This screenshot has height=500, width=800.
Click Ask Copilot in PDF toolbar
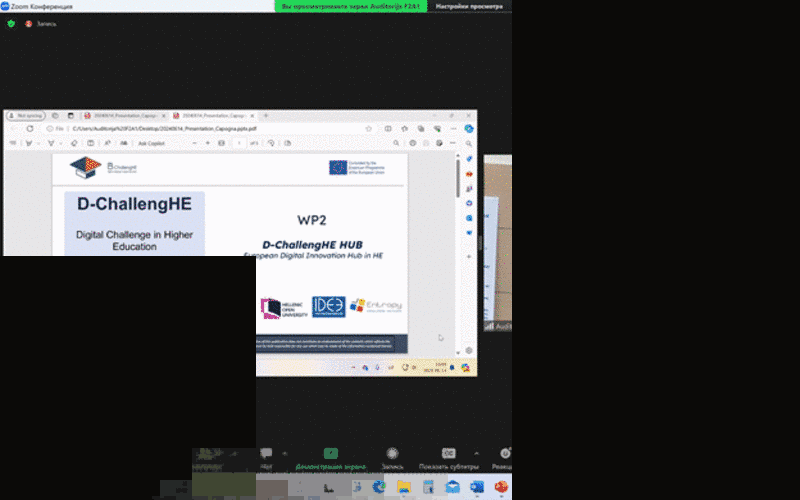point(151,143)
